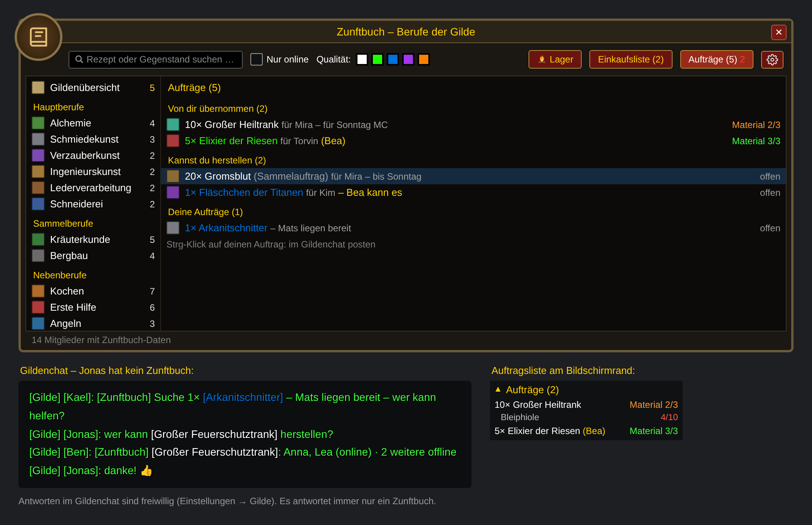Toggle green quality filter swatch

coord(377,59)
